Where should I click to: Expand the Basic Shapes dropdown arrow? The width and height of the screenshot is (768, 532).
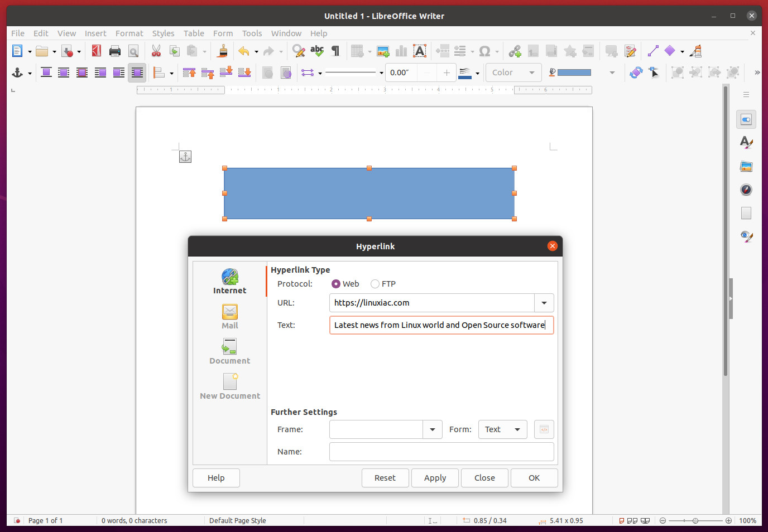click(x=682, y=52)
